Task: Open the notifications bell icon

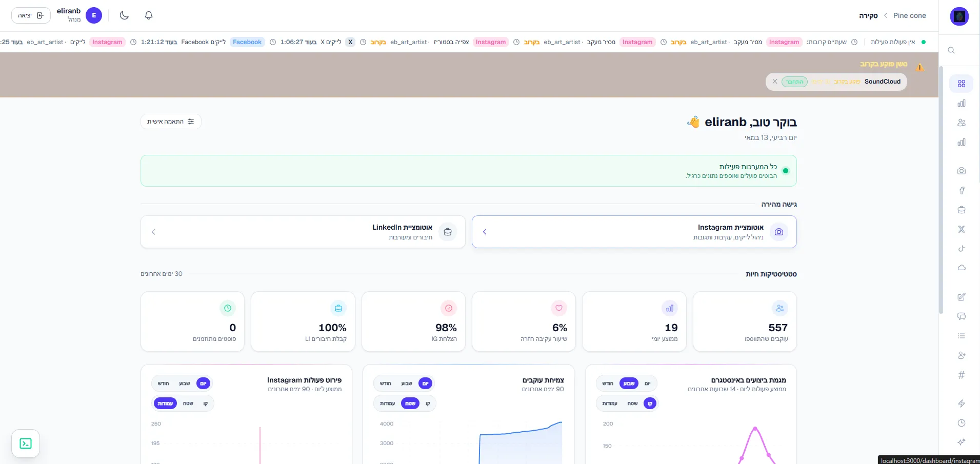Action: click(149, 15)
